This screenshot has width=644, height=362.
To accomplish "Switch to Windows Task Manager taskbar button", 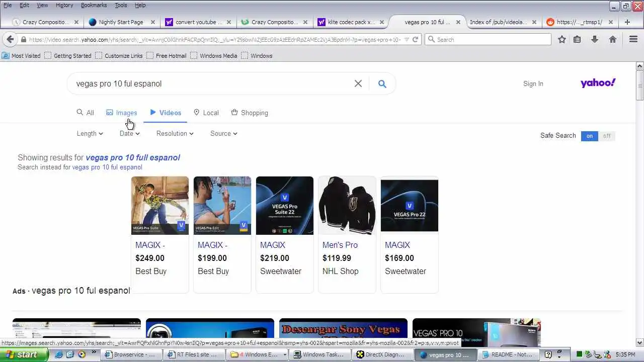I will click(x=320, y=354).
